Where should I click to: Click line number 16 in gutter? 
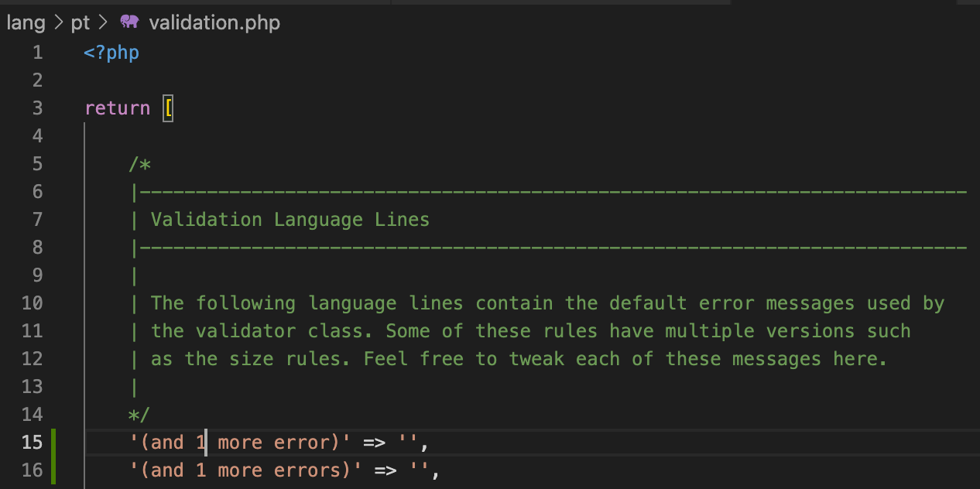coord(33,470)
